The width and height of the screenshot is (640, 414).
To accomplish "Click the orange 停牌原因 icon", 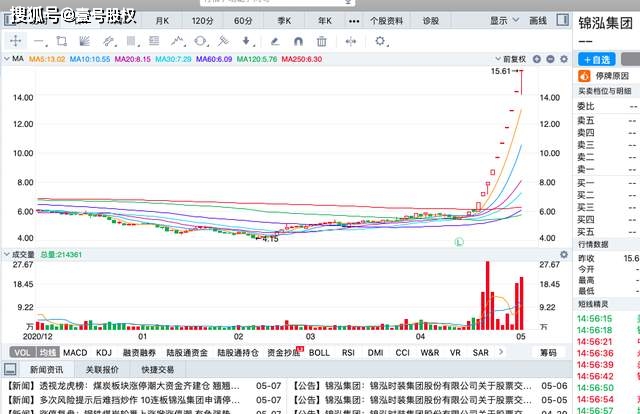I will pos(584,76).
